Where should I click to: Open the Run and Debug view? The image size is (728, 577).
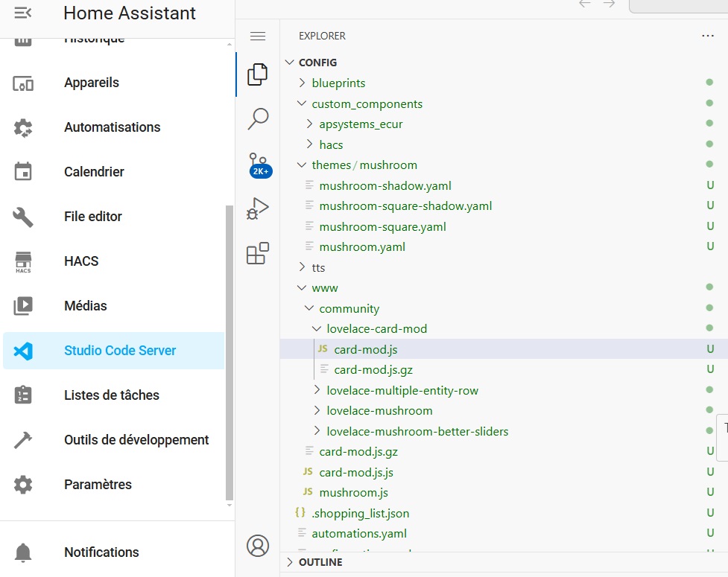click(x=258, y=208)
